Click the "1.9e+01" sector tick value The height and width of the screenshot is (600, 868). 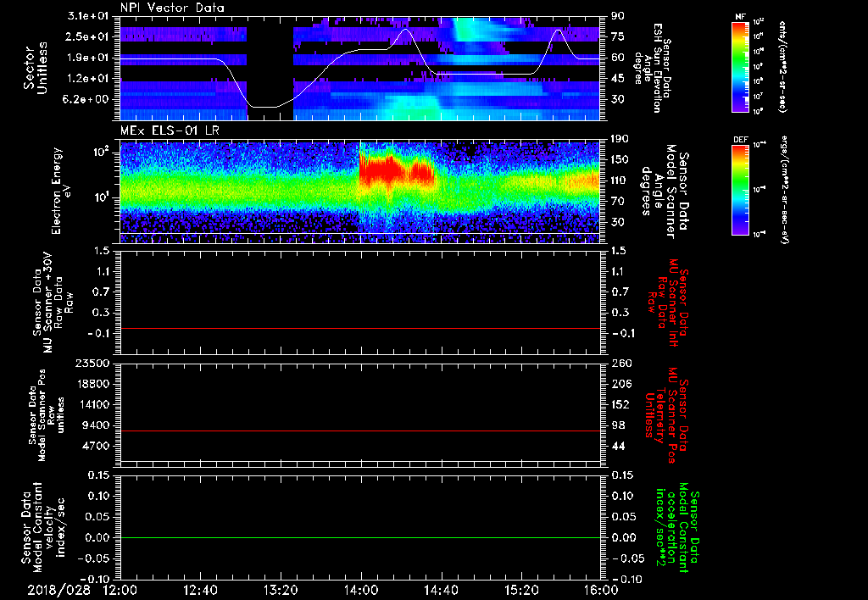tap(87, 58)
